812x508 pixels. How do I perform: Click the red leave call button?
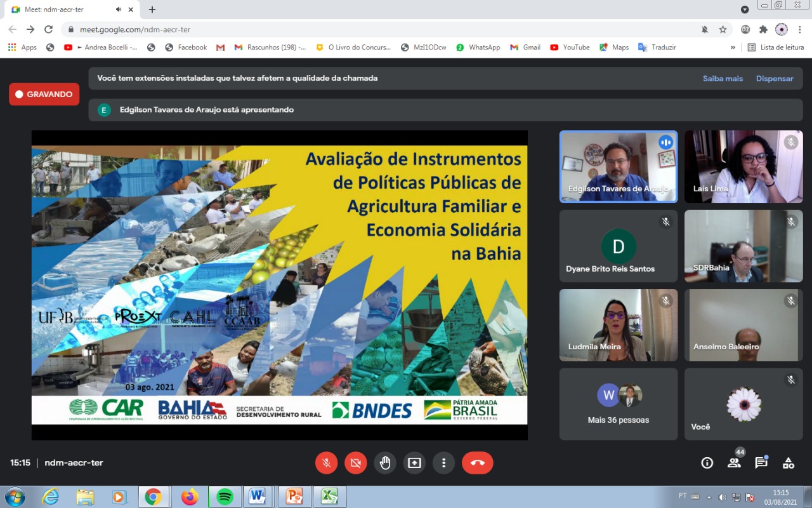477,463
